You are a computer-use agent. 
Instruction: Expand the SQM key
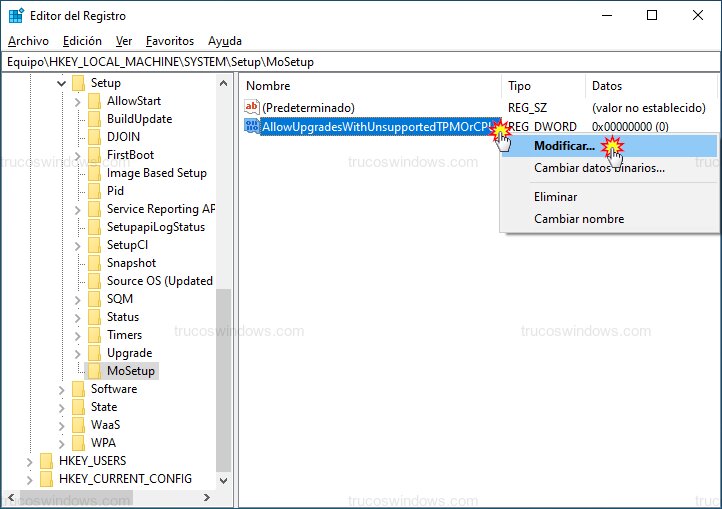pos(77,300)
